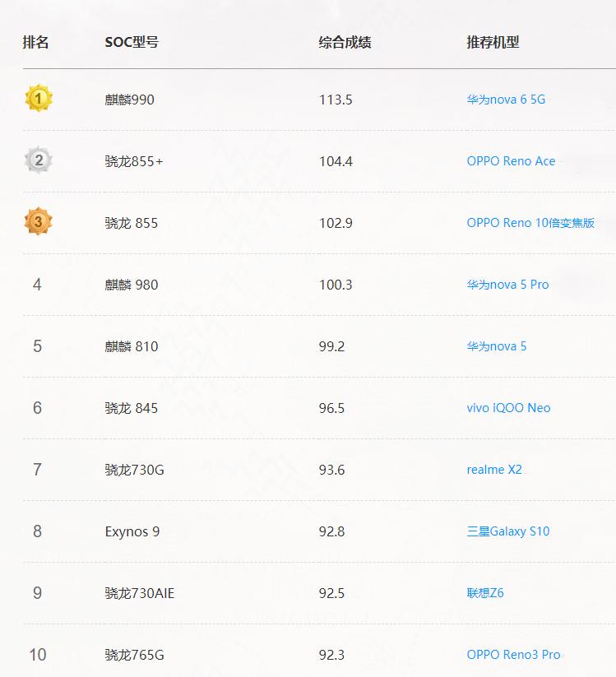Click the score 99.2
The width and height of the screenshot is (616, 677).
coord(331,346)
